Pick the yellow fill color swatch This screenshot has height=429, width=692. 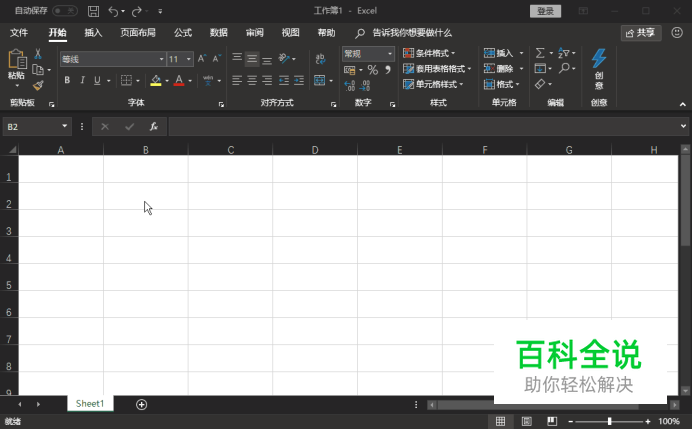pos(156,85)
